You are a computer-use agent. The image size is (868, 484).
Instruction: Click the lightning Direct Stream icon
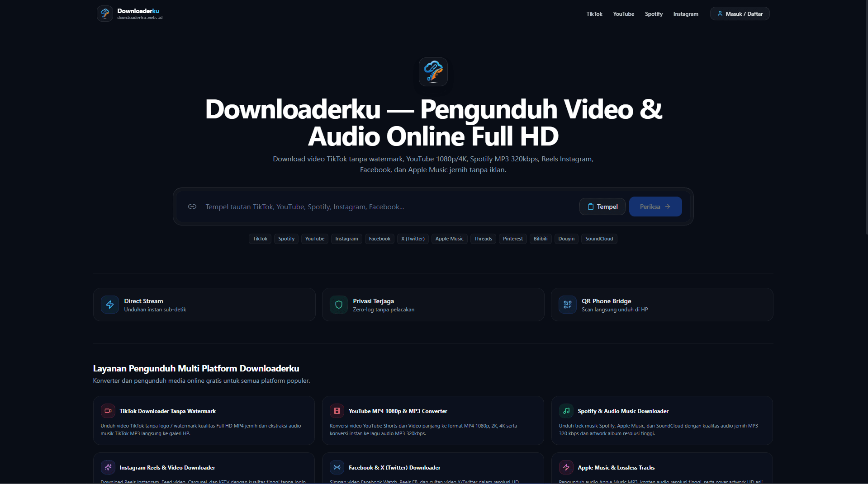(110, 305)
